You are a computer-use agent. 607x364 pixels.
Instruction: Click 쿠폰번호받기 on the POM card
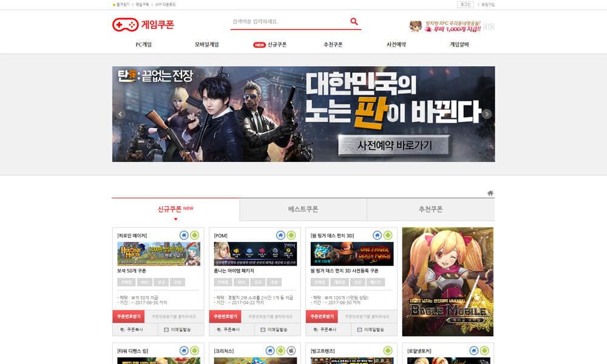225,317
